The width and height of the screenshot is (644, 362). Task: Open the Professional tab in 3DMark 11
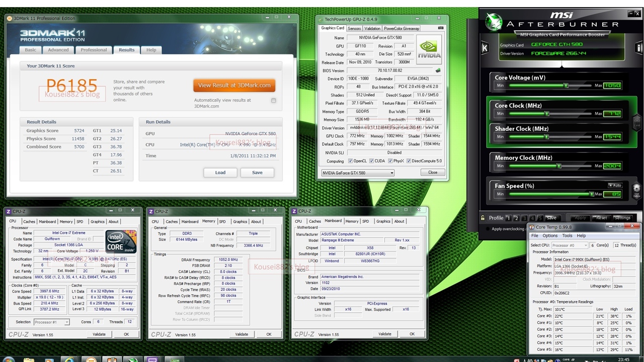pyautogui.click(x=94, y=50)
